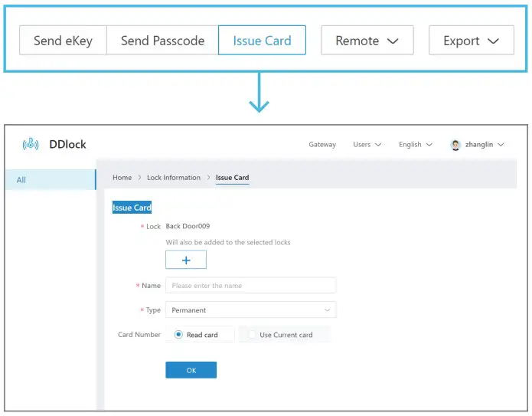Switch to Send Passcode tab
This screenshot has width=532, height=416.
tap(162, 41)
